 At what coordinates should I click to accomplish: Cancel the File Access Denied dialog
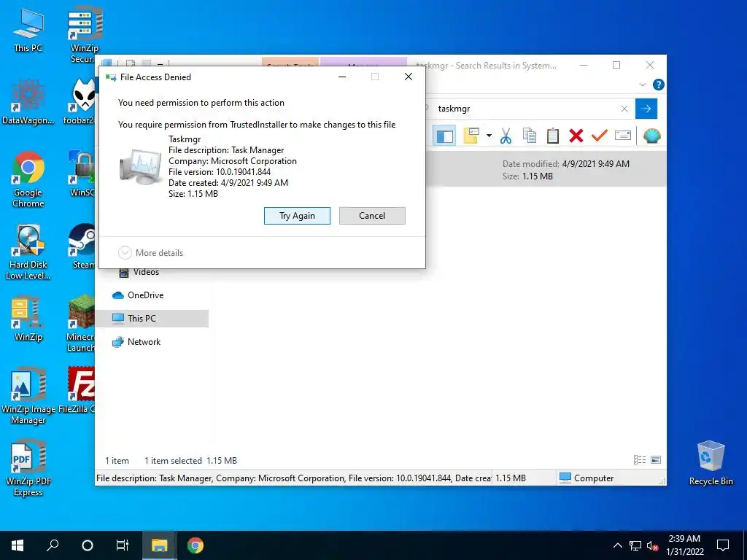coord(372,216)
